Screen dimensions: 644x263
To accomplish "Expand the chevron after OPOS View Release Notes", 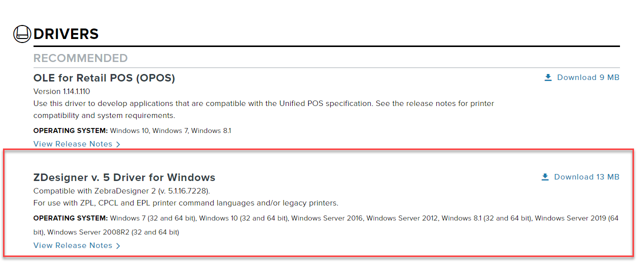I will click(x=118, y=144).
